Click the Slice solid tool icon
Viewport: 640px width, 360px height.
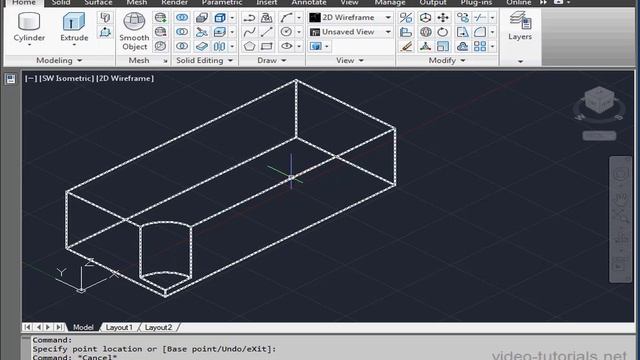(x=201, y=32)
